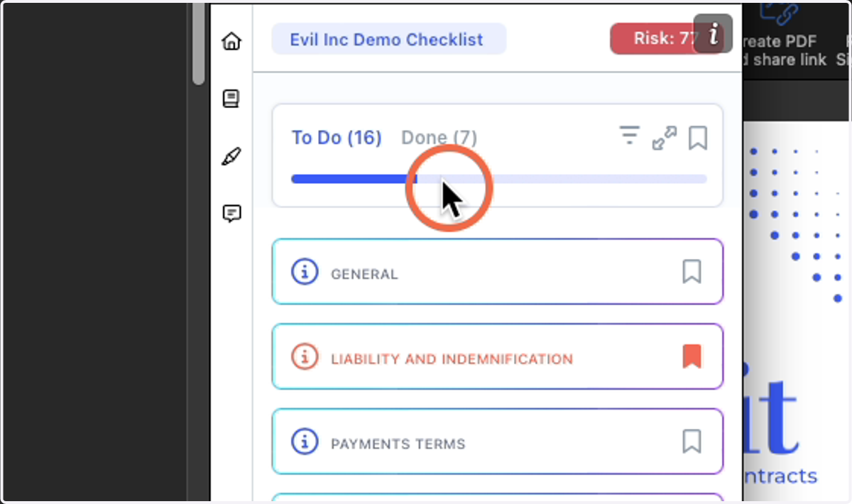Remove bookmark from LIABILITY AND INDEMNIFICATION
The width and height of the screenshot is (852, 504).
[x=692, y=356]
